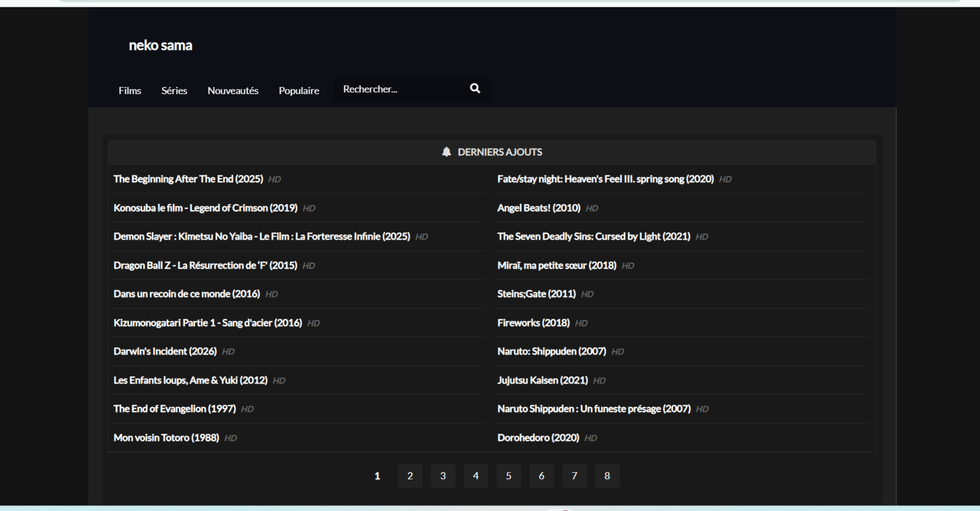Open the Films menu
This screenshot has width=980, height=511.
130,91
